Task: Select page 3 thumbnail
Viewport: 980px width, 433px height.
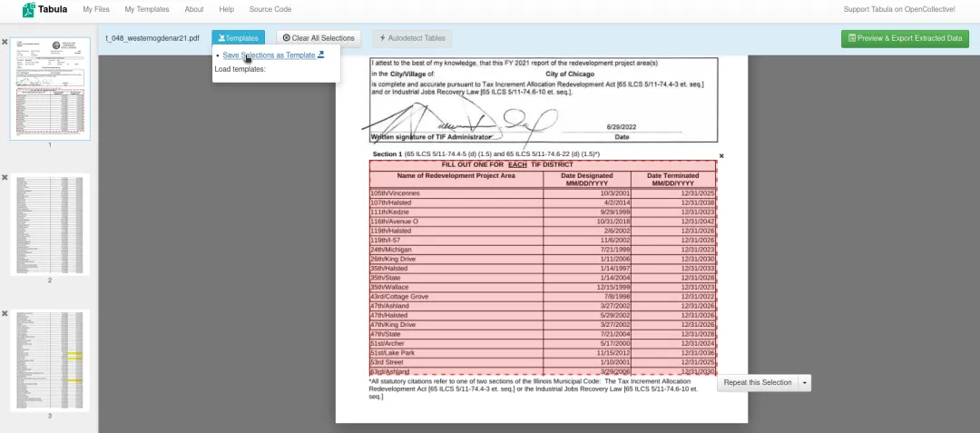Action: click(50, 359)
